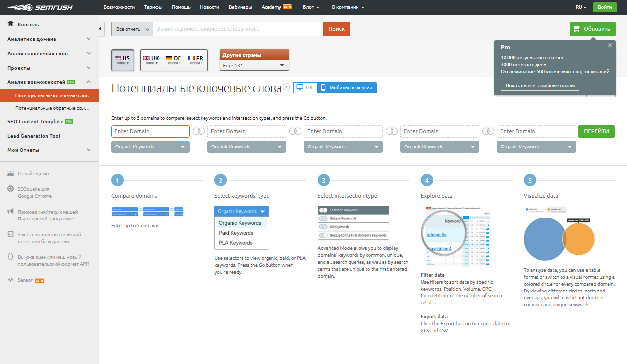Toggle intersection type between third and fourth domain

[392, 131]
